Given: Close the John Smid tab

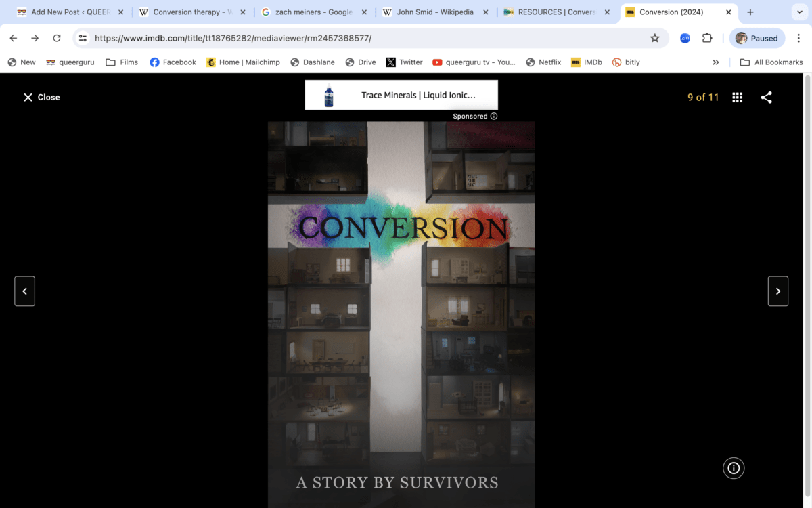Looking at the screenshot, I should pyautogui.click(x=486, y=12).
